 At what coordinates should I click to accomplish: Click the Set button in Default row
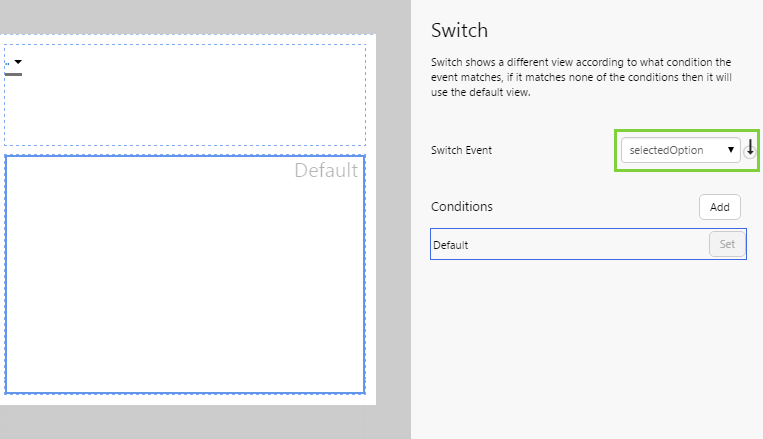(727, 244)
